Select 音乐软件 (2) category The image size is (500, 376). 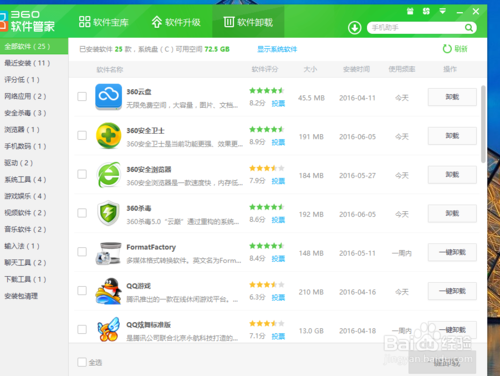tap(34, 229)
